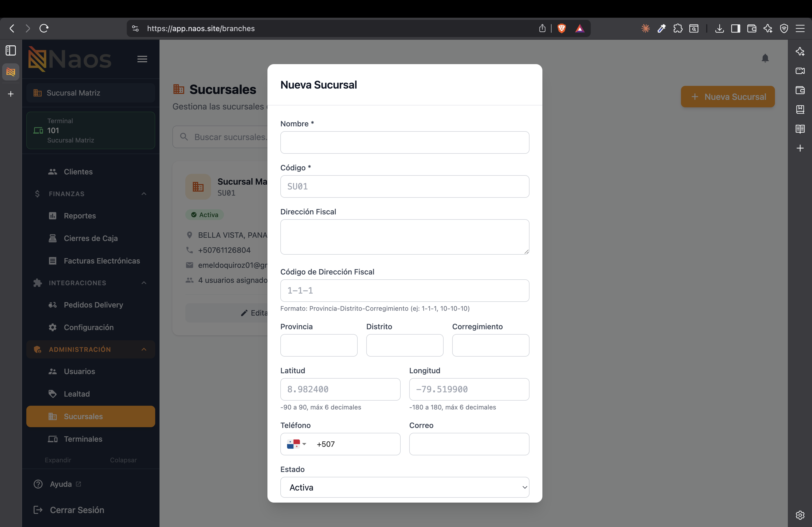812x527 pixels.
Task: Open Sucursales menu item
Action: (x=91, y=416)
